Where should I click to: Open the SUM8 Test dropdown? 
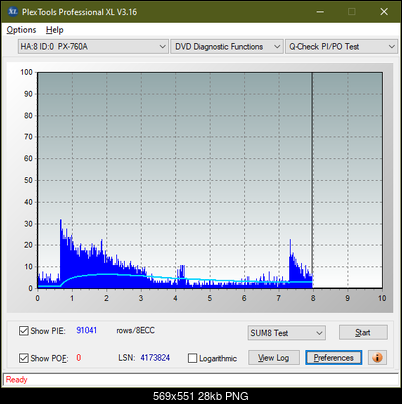(287, 333)
